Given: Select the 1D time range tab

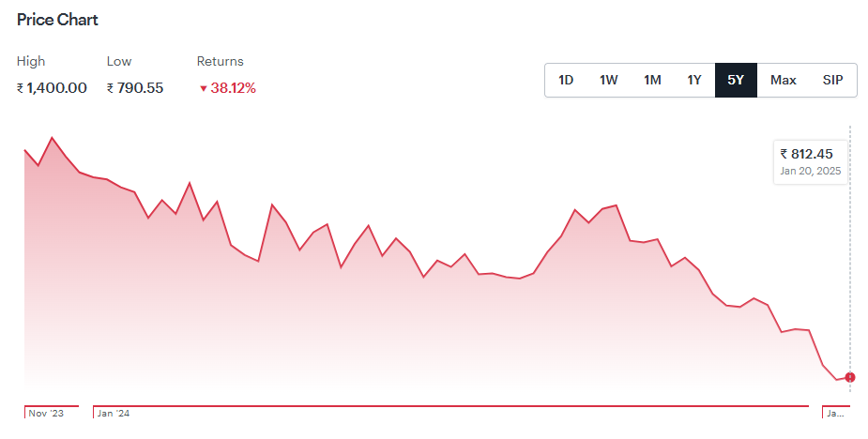Looking at the screenshot, I should tap(566, 81).
